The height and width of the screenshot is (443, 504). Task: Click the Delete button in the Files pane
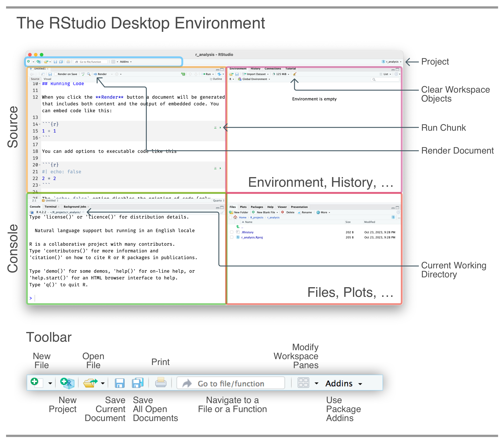pyautogui.click(x=288, y=212)
